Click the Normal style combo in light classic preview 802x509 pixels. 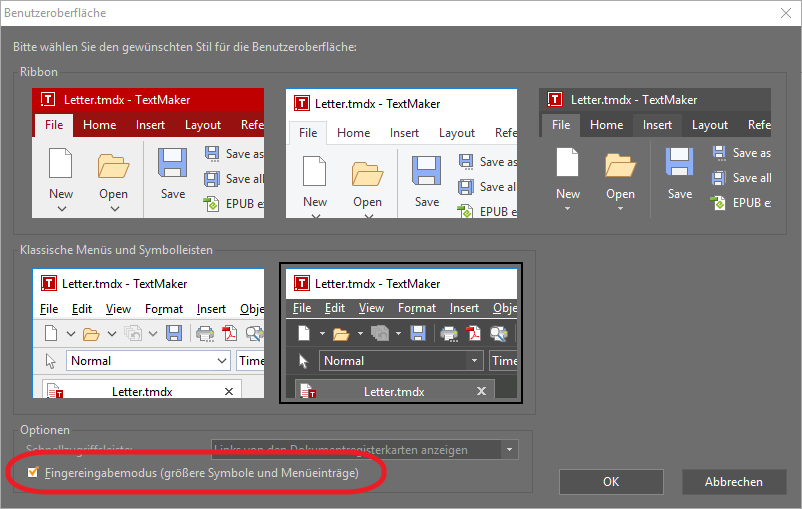click(x=148, y=361)
